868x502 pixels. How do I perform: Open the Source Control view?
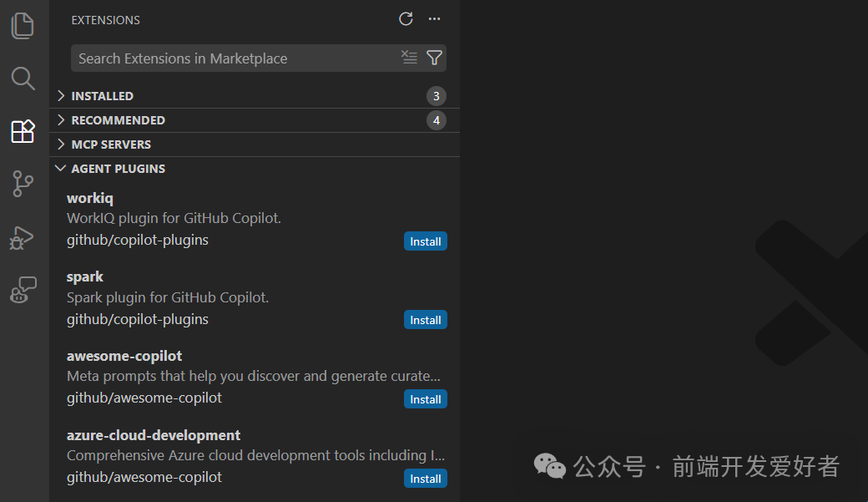tap(23, 184)
